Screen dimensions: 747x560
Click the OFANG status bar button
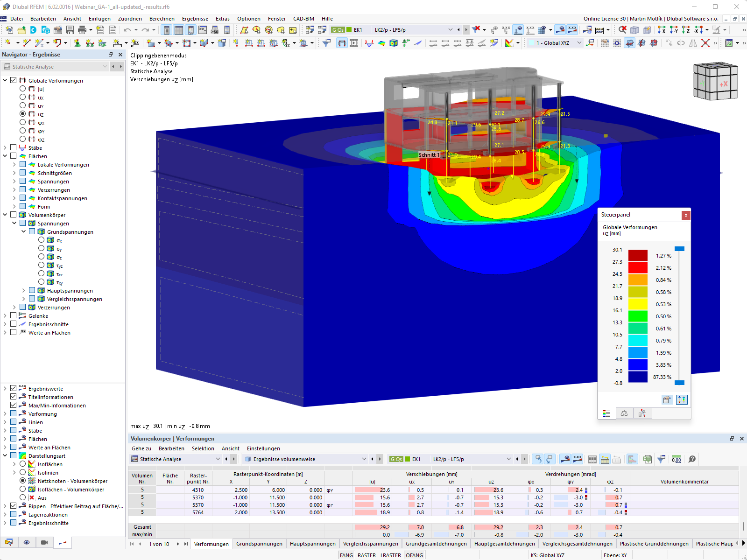(x=414, y=555)
